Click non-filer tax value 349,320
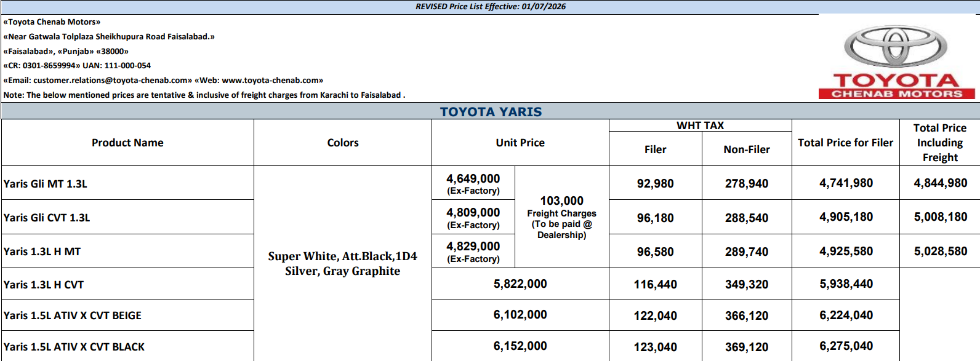This screenshot has width=980, height=361. tap(747, 285)
